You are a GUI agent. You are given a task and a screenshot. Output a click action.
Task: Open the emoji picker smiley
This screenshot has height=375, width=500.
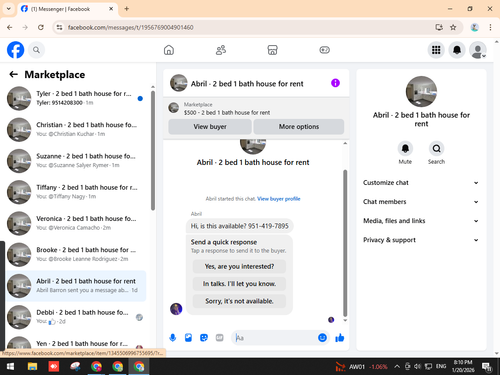pyautogui.click(x=322, y=338)
